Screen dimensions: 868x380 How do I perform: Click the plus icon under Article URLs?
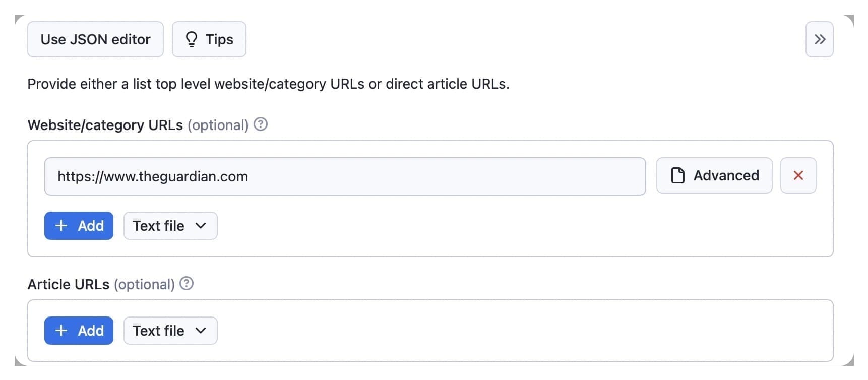tap(61, 331)
